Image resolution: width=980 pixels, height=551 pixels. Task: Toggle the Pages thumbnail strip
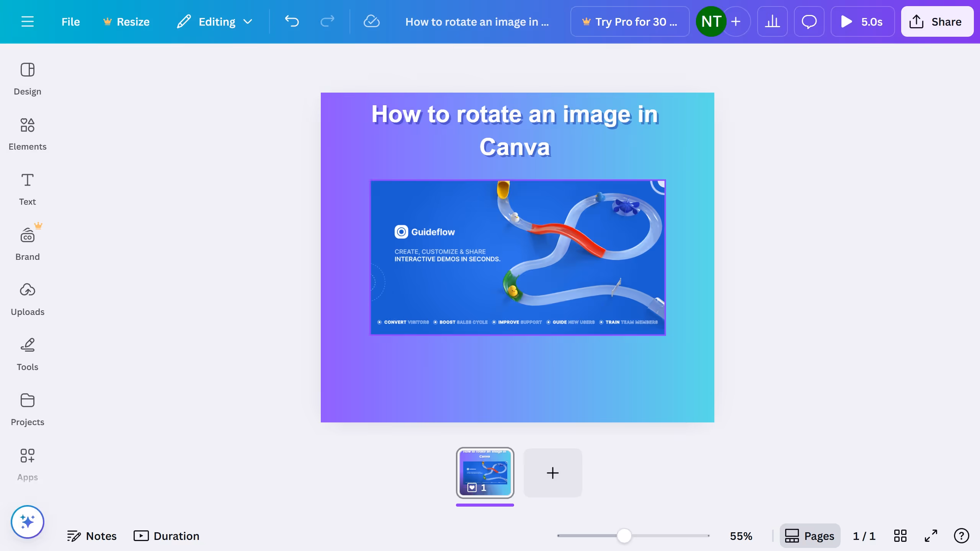pyautogui.click(x=810, y=536)
